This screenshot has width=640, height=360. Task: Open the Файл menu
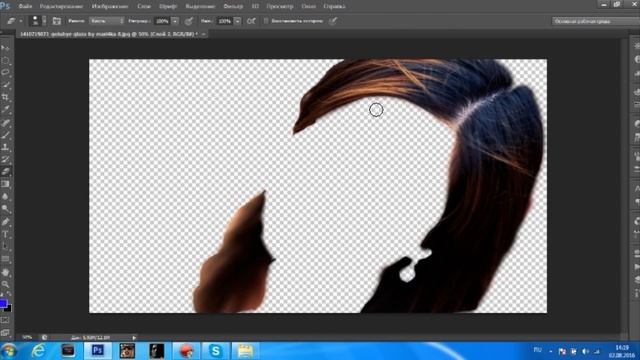[x=25, y=6]
